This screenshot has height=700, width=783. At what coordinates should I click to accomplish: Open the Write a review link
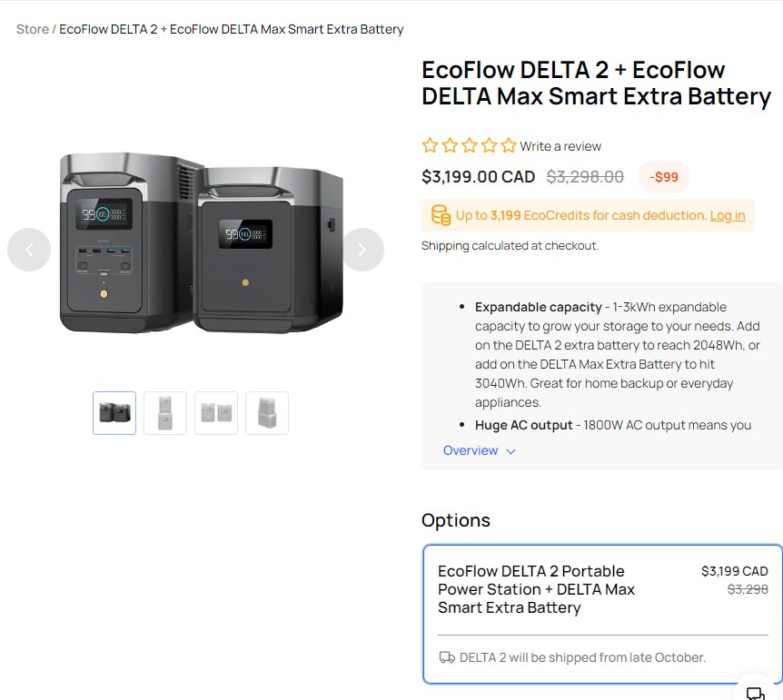point(560,146)
